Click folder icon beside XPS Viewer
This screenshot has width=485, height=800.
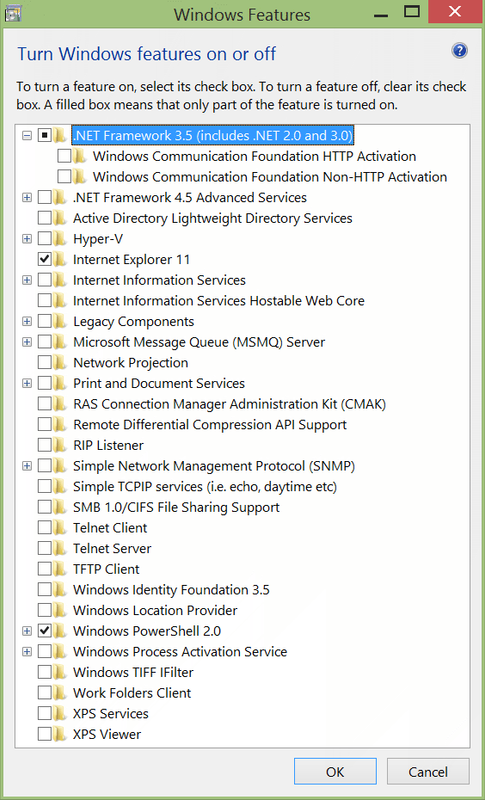point(60,734)
